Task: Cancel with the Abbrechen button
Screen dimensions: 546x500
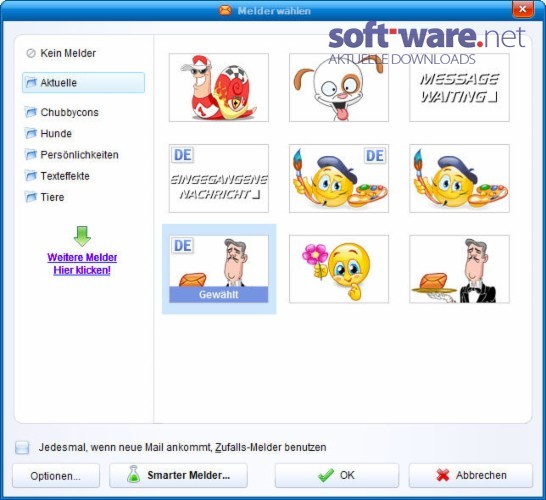Action: [x=471, y=476]
